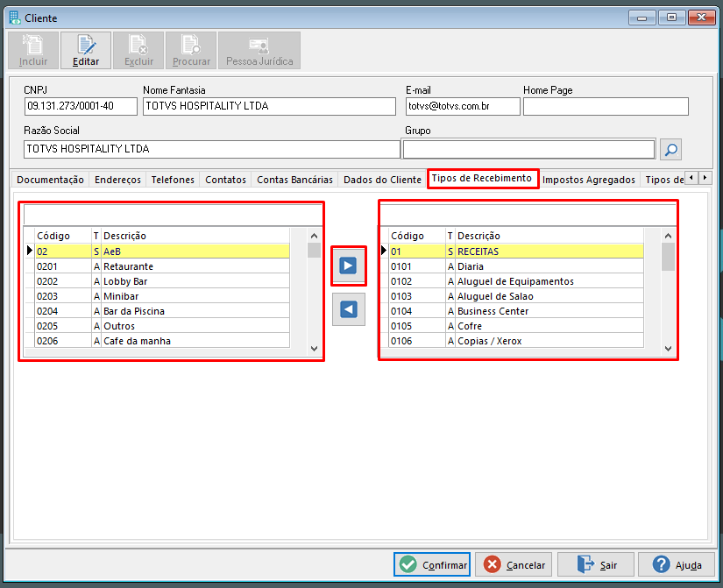The image size is (723, 588).
Task: Click the left list Código column header
Action: (x=63, y=236)
